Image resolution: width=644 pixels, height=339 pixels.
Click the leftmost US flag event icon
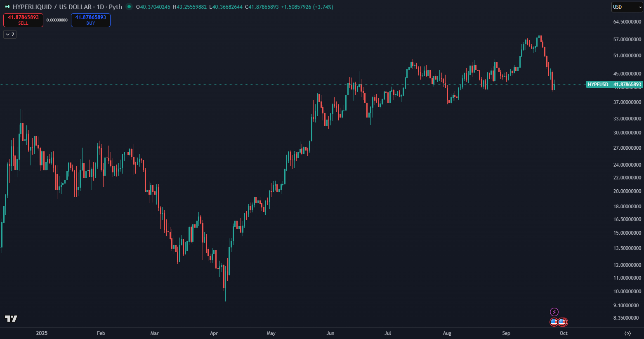(x=554, y=322)
